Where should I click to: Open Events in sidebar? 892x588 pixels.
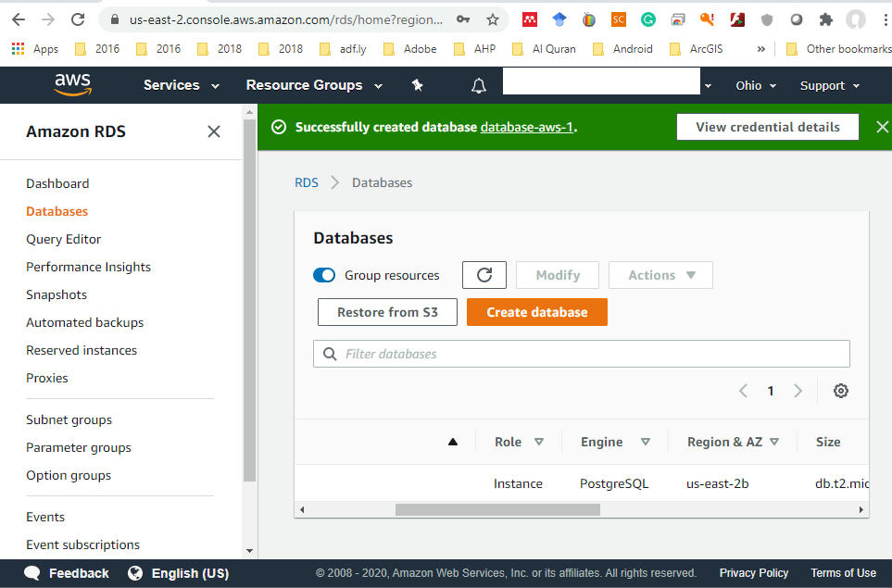pyautogui.click(x=45, y=517)
